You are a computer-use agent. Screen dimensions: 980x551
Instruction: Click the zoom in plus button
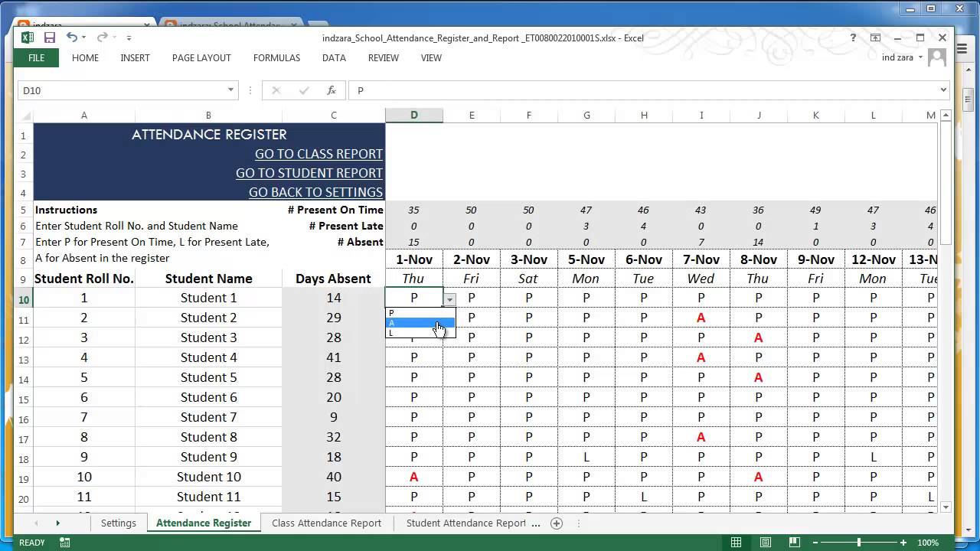[904, 543]
